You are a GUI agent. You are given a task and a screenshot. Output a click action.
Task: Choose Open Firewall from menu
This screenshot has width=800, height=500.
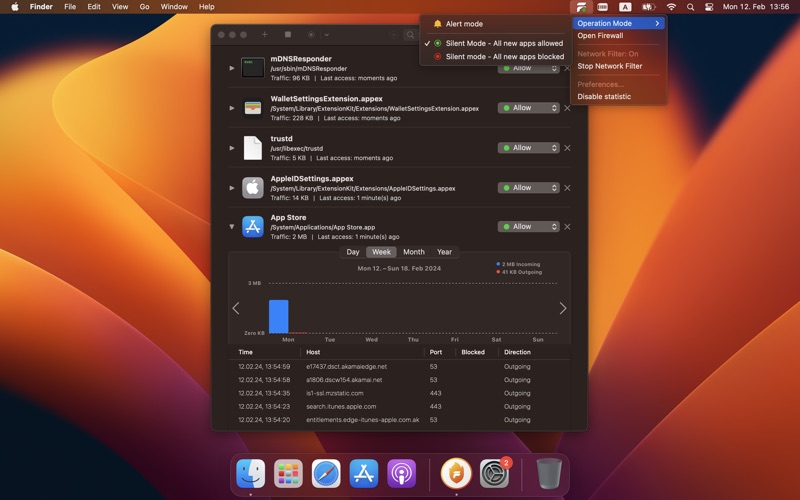[x=618, y=36]
